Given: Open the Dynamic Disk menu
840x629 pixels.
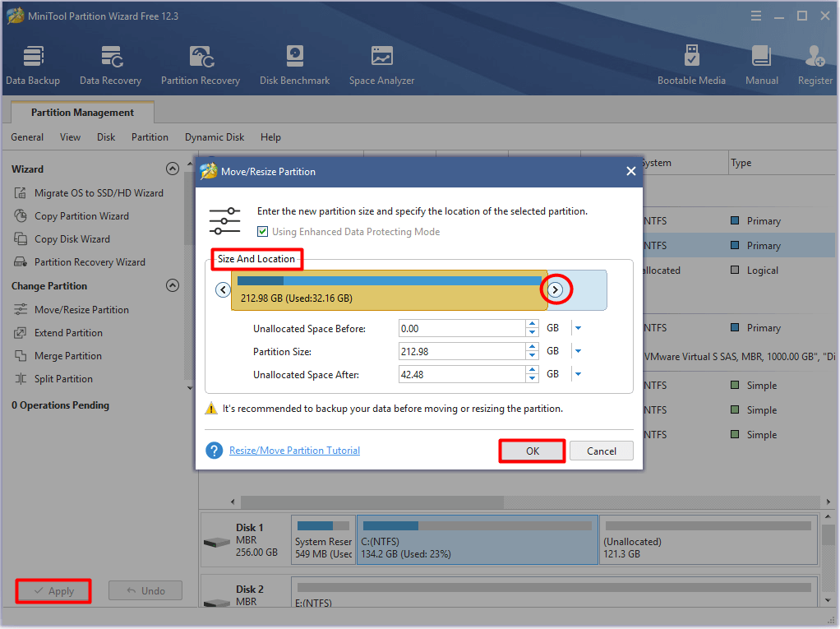Looking at the screenshot, I should point(215,137).
